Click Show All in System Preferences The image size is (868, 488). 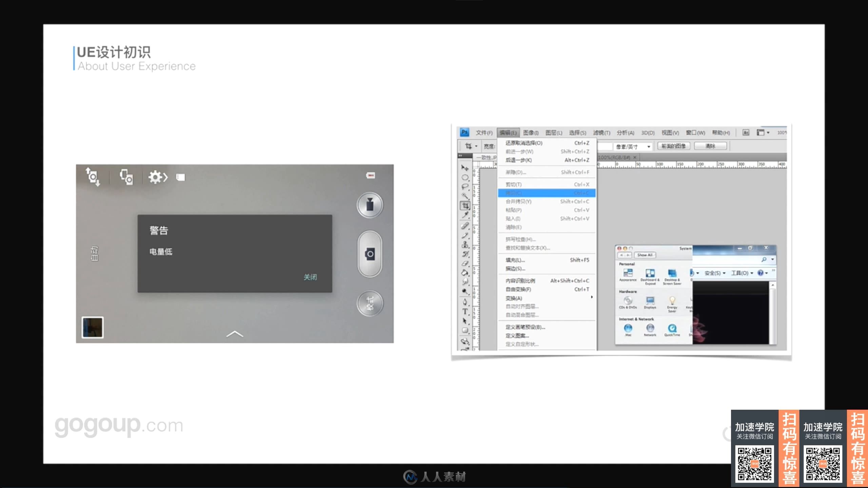tap(645, 255)
